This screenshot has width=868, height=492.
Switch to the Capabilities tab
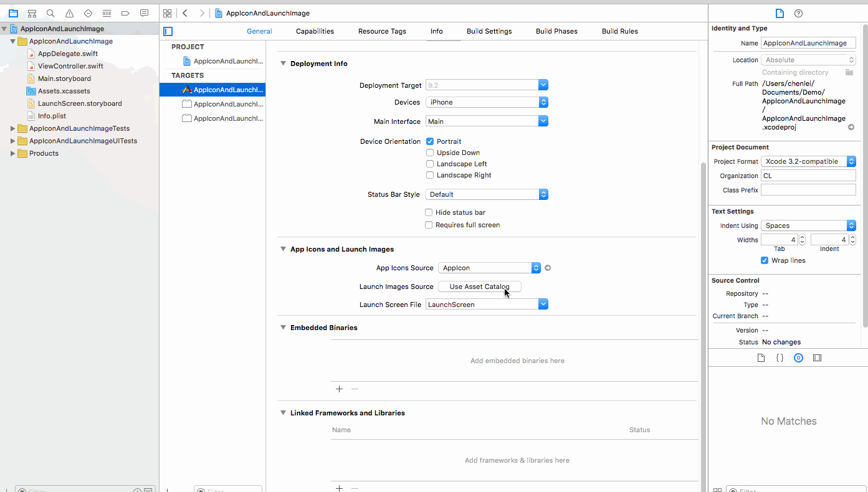coord(315,31)
